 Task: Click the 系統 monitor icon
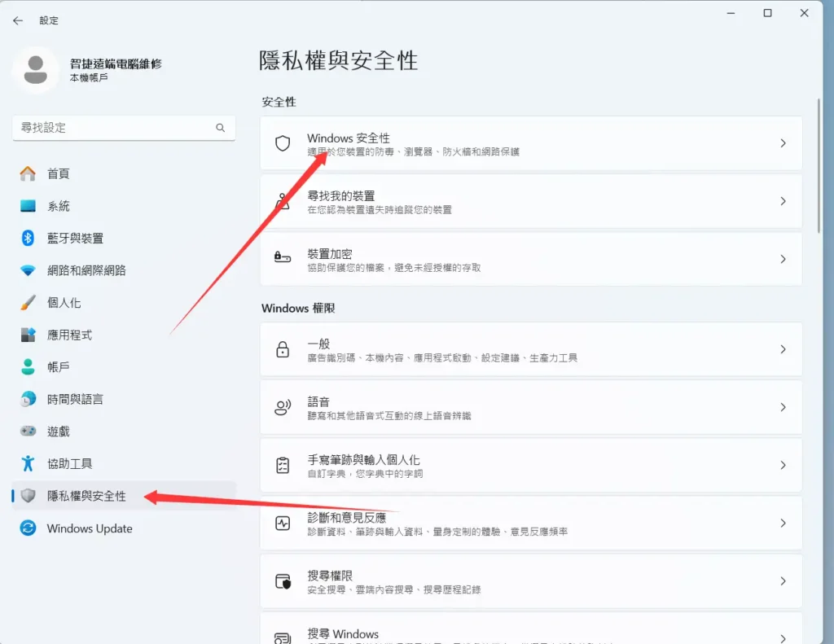[x=28, y=206]
